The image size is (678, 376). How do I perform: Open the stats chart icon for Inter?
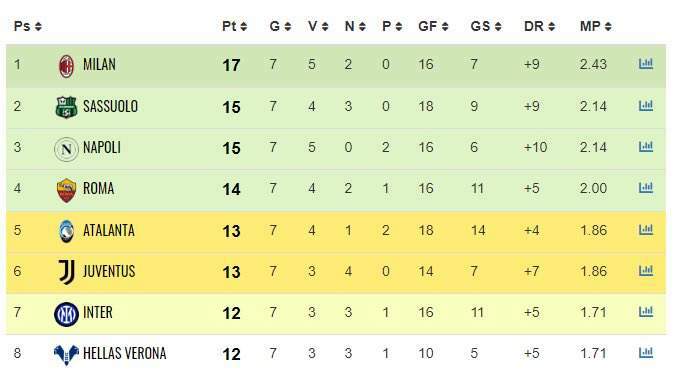click(646, 312)
